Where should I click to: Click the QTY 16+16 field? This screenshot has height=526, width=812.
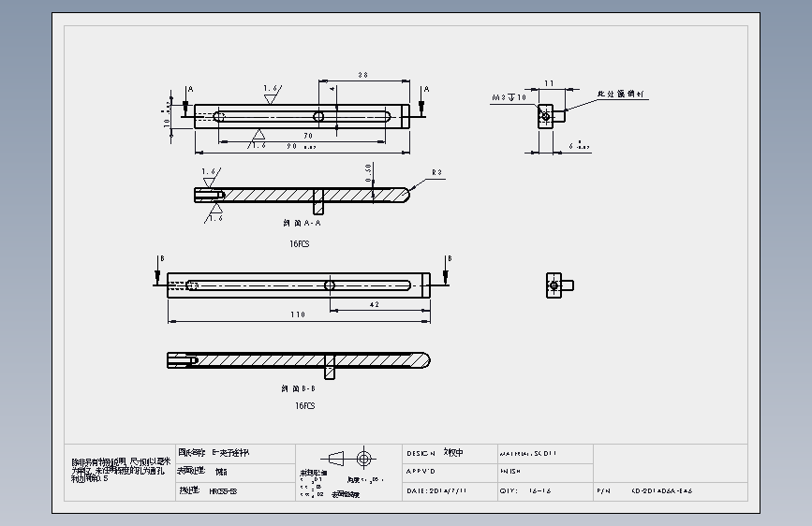(545, 490)
